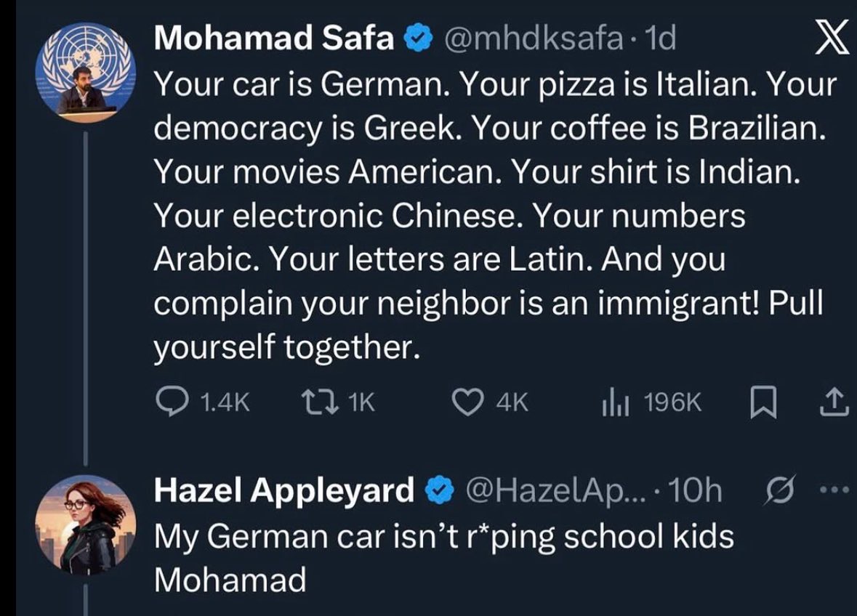The width and height of the screenshot is (857, 616).
Task: Click the verified badge beside Hazel Appleyard
Action: 436,493
